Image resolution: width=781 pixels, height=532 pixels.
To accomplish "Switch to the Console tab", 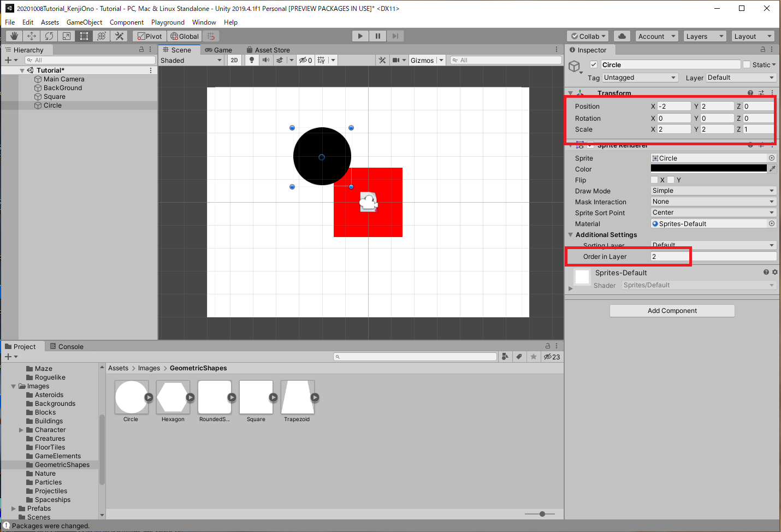I will click(67, 346).
